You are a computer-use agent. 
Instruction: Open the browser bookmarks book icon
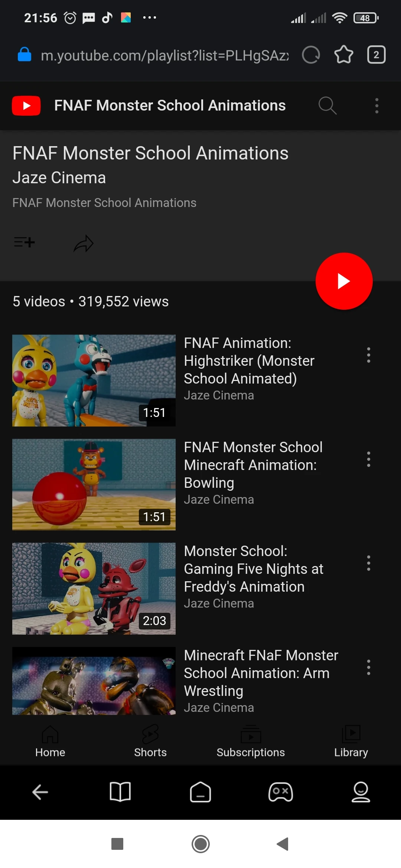tap(120, 792)
